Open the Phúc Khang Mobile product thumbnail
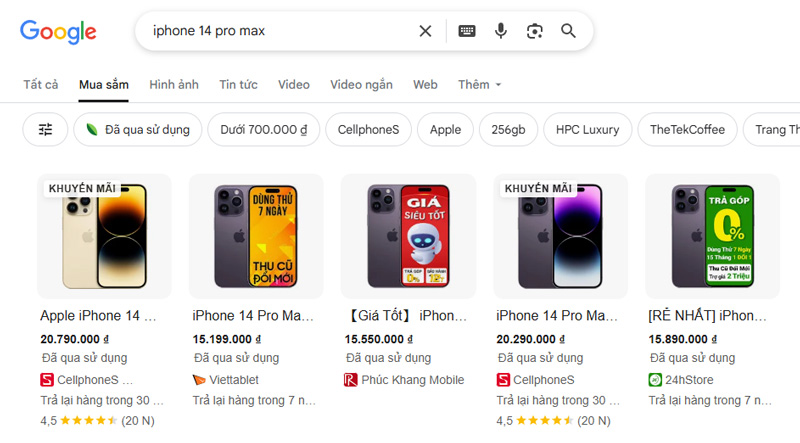The width and height of the screenshot is (800, 443). [408, 236]
